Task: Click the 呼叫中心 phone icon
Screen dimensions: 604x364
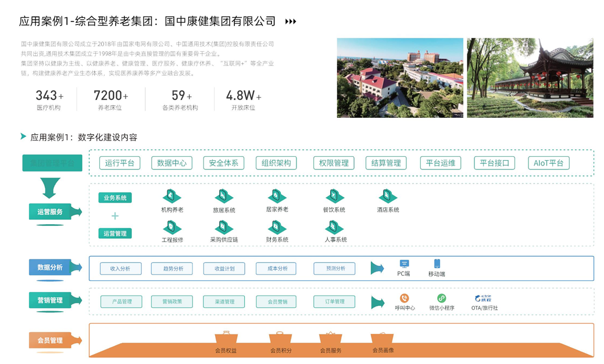Action: point(404,298)
